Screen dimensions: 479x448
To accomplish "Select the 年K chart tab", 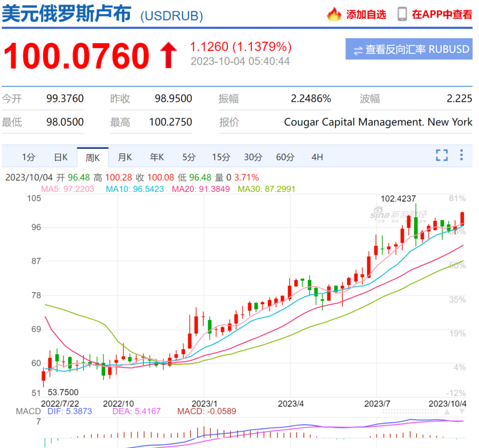I will pos(157,157).
